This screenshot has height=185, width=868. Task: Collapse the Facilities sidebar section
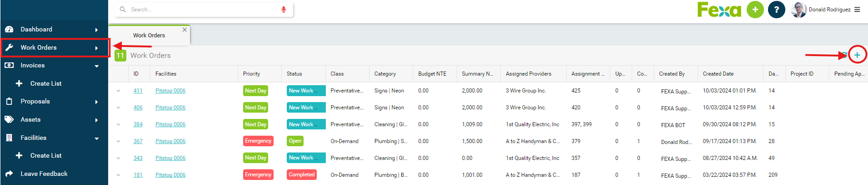point(97,139)
